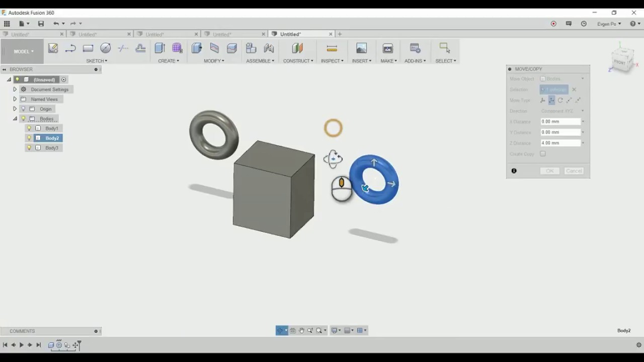Click the Extrude tool icon

point(160,48)
